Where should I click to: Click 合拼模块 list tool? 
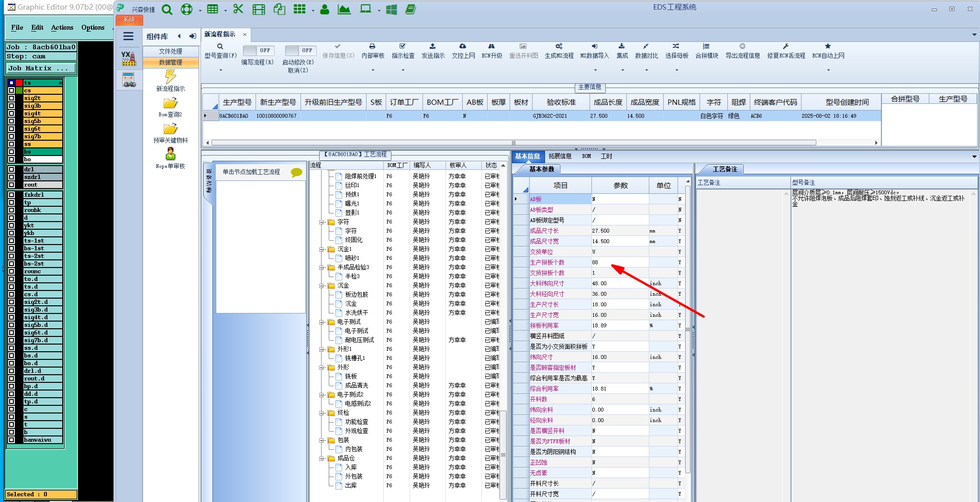point(707,51)
